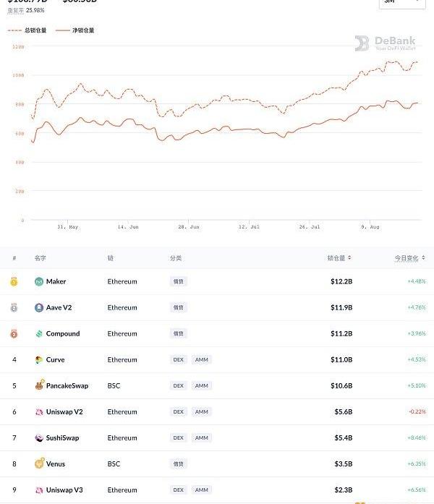
Task: Click the gold first-place medal icon
Action: [x=14, y=281]
